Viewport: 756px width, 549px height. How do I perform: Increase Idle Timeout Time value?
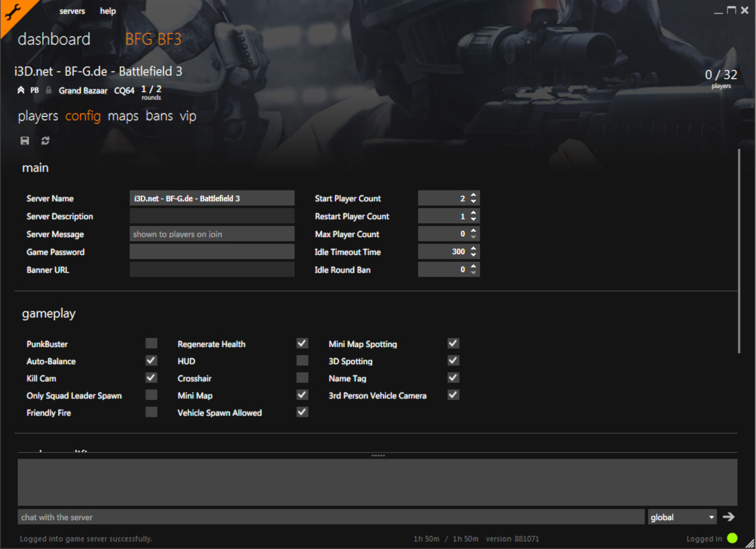pyautogui.click(x=474, y=249)
